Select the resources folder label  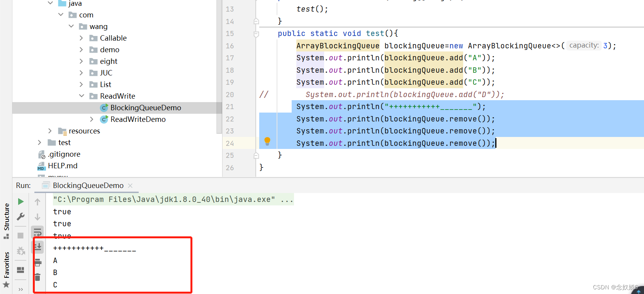pyautogui.click(x=84, y=131)
